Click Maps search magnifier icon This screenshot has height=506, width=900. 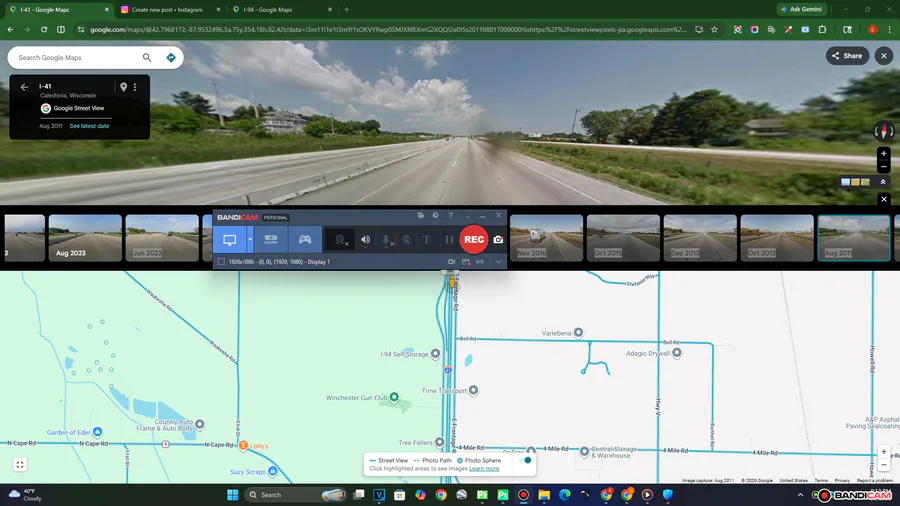[147, 57]
